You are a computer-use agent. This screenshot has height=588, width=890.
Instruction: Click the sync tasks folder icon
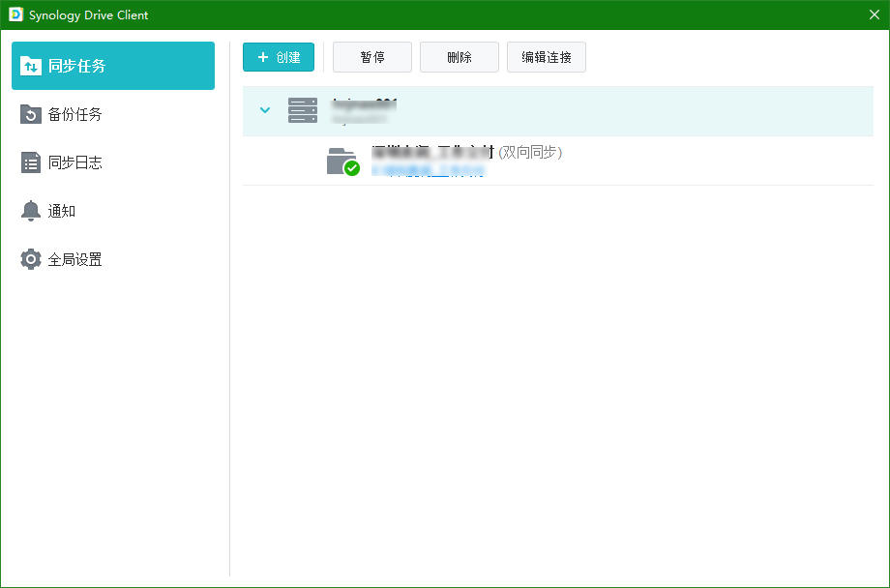tap(31, 66)
